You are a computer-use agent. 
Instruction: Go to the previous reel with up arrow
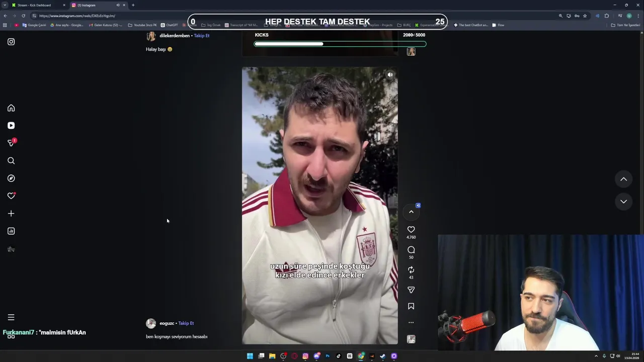pyautogui.click(x=623, y=179)
